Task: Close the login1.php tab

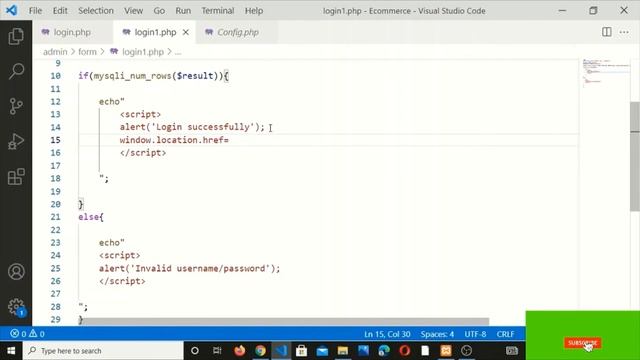Action: coord(186,32)
